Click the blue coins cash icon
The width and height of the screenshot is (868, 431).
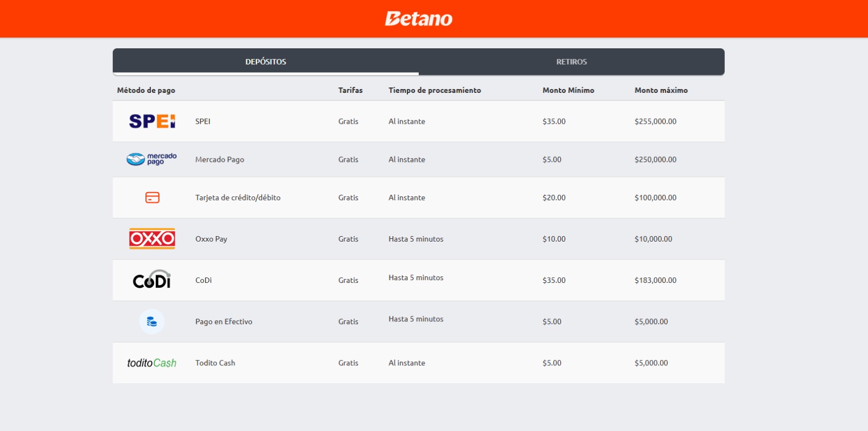point(152,321)
